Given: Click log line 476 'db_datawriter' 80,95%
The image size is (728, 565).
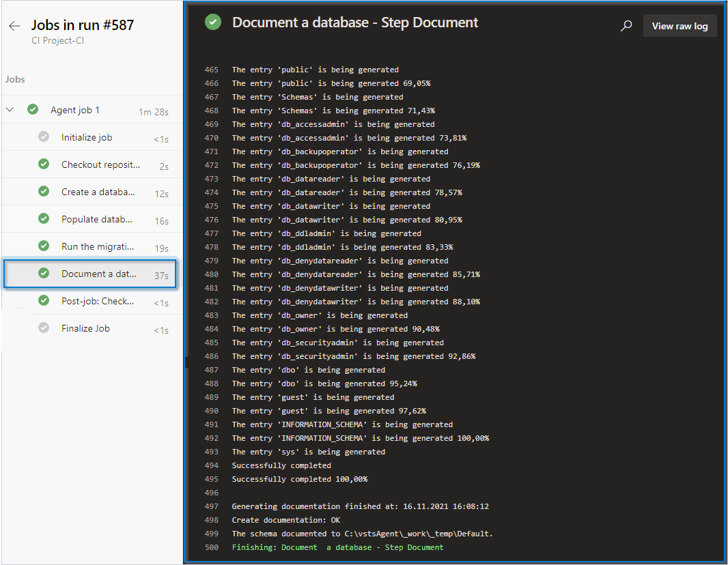Looking at the screenshot, I should 347,220.
